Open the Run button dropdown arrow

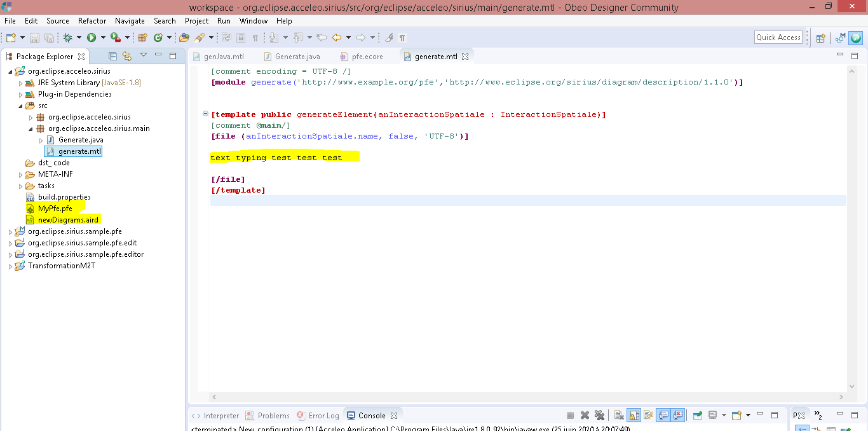[102, 38]
